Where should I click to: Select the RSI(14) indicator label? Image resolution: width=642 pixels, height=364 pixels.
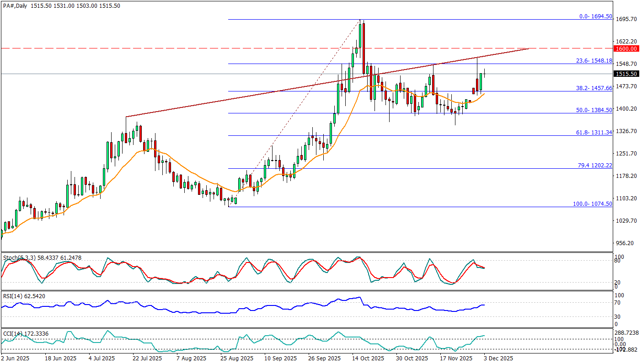pyautogui.click(x=12, y=296)
